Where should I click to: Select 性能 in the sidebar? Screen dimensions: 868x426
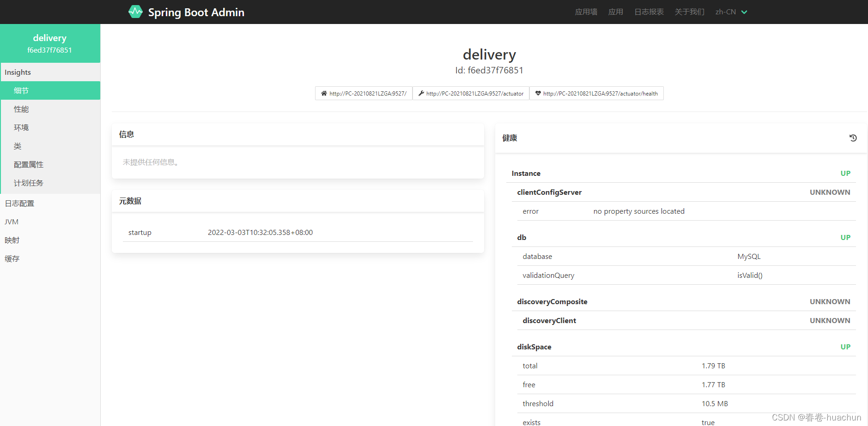(x=50, y=109)
